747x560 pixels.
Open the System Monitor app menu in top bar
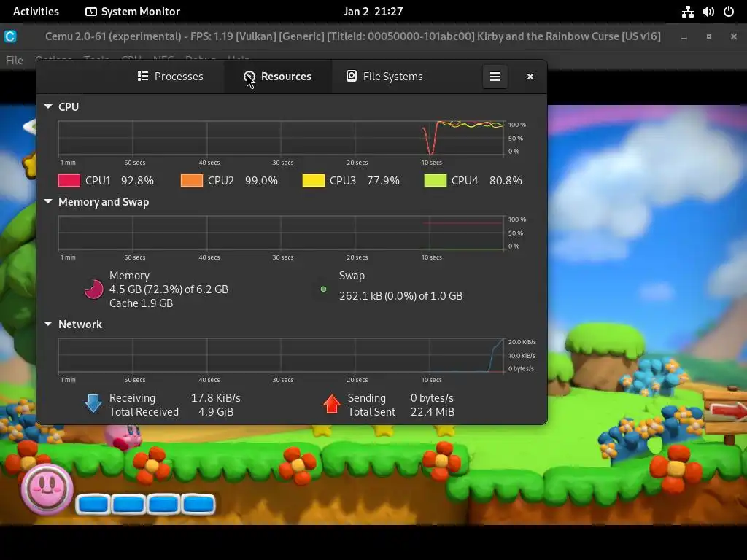point(133,12)
